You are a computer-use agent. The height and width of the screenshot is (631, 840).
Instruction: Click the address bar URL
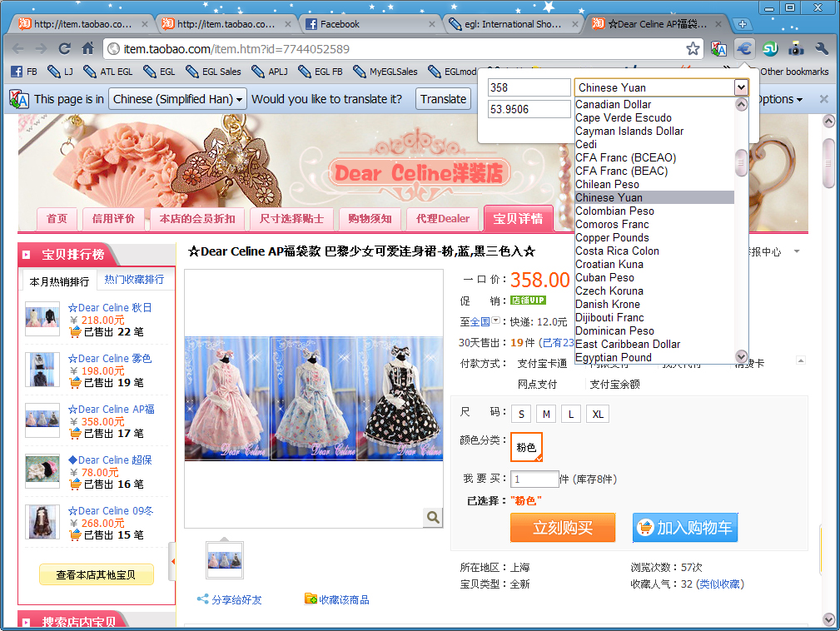tap(236, 49)
